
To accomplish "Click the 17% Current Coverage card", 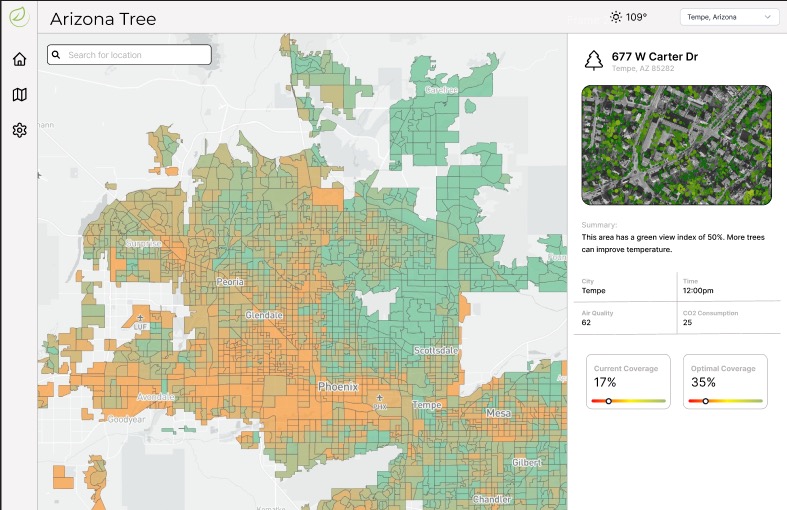I will [628, 381].
